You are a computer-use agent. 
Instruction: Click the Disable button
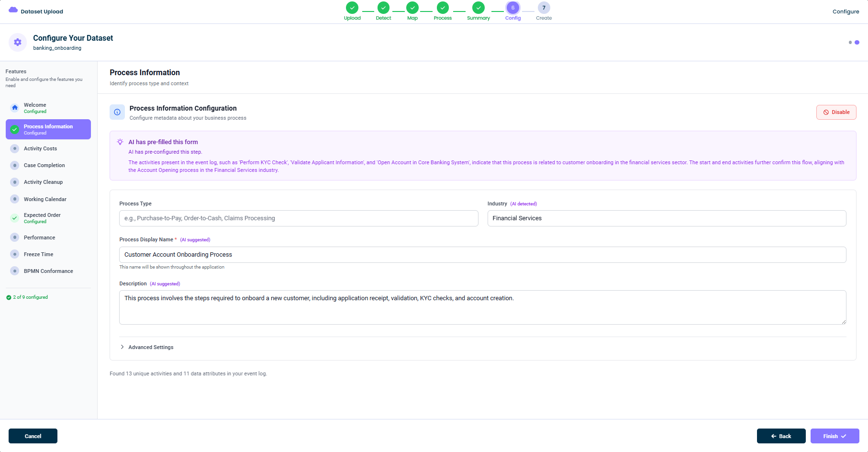pyautogui.click(x=836, y=112)
